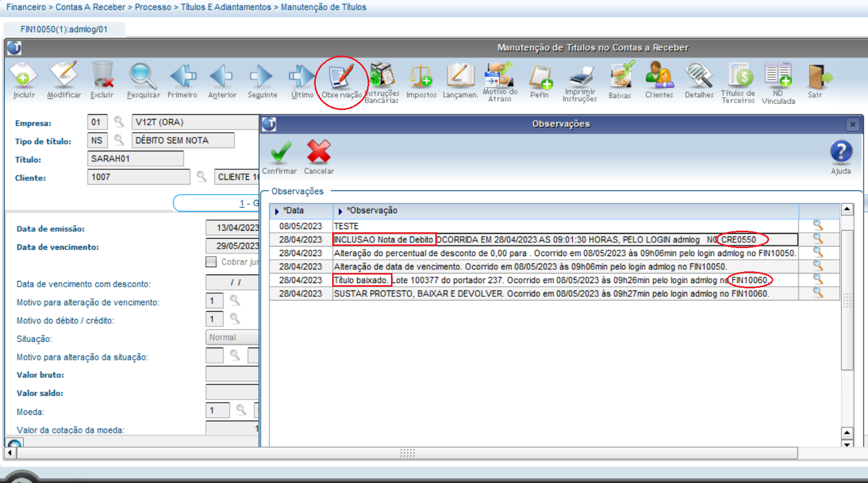
Task: Click the Cliente code field 1007
Action: pyautogui.click(x=139, y=177)
